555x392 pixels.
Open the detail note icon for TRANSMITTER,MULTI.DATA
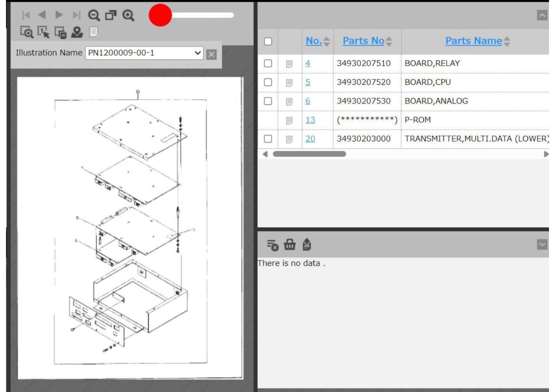290,139
